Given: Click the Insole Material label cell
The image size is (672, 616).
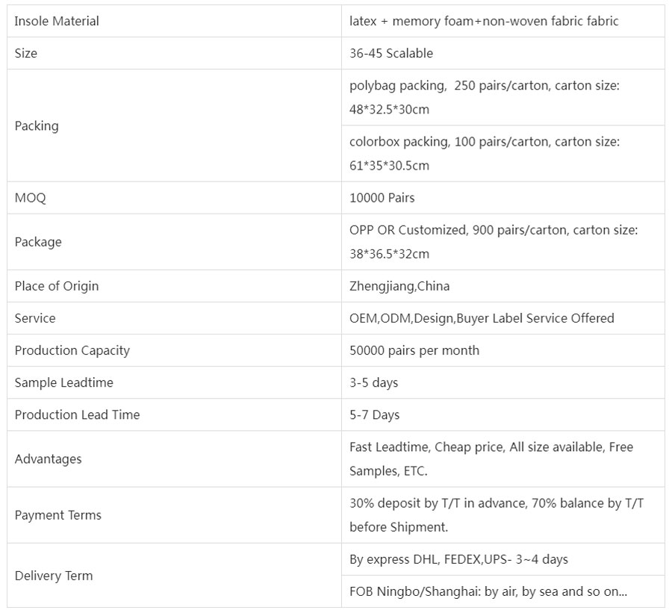Looking at the screenshot, I should point(57,21).
